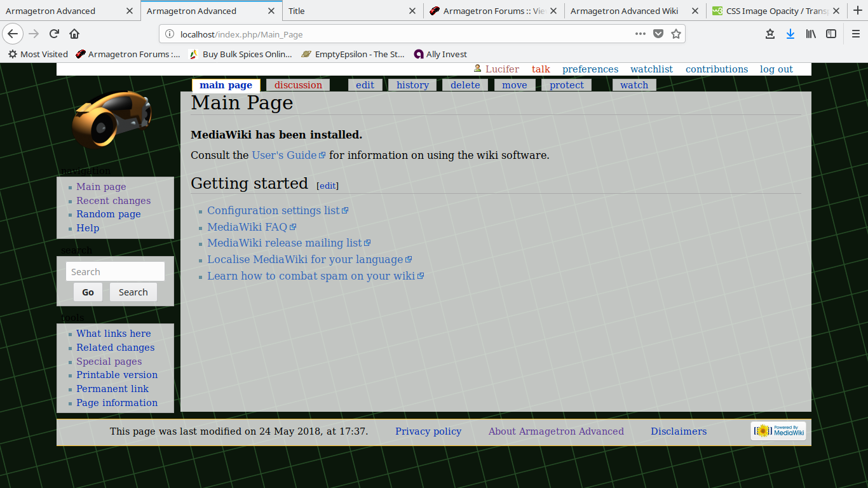Open Help in navigation sidebar

coord(88,228)
